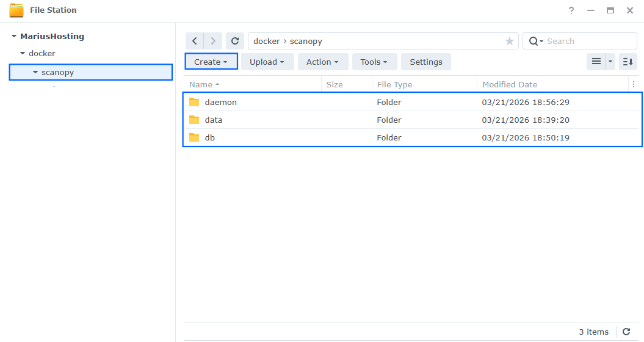Add current path to favorites star
This screenshot has width=644, height=342.
click(x=509, y=41)
